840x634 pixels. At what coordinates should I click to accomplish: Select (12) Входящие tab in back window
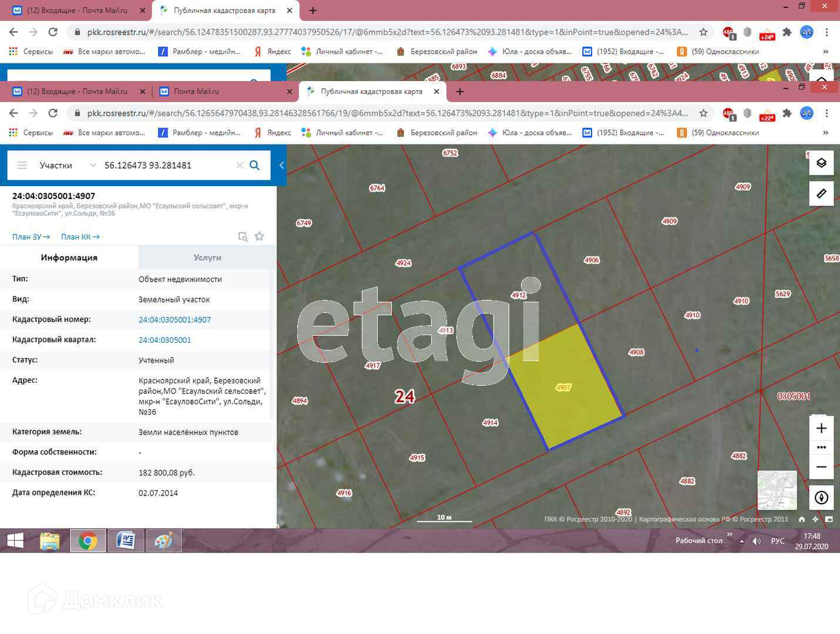[78, 11]
